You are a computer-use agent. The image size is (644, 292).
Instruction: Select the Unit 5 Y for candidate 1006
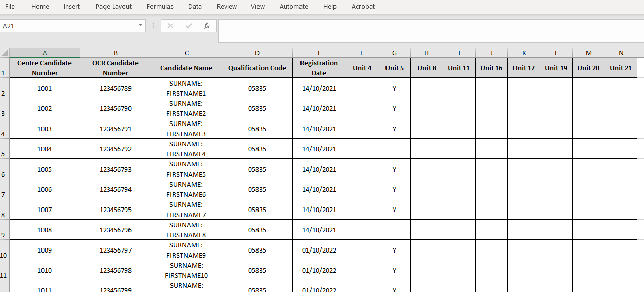click(x=394, y=189)
